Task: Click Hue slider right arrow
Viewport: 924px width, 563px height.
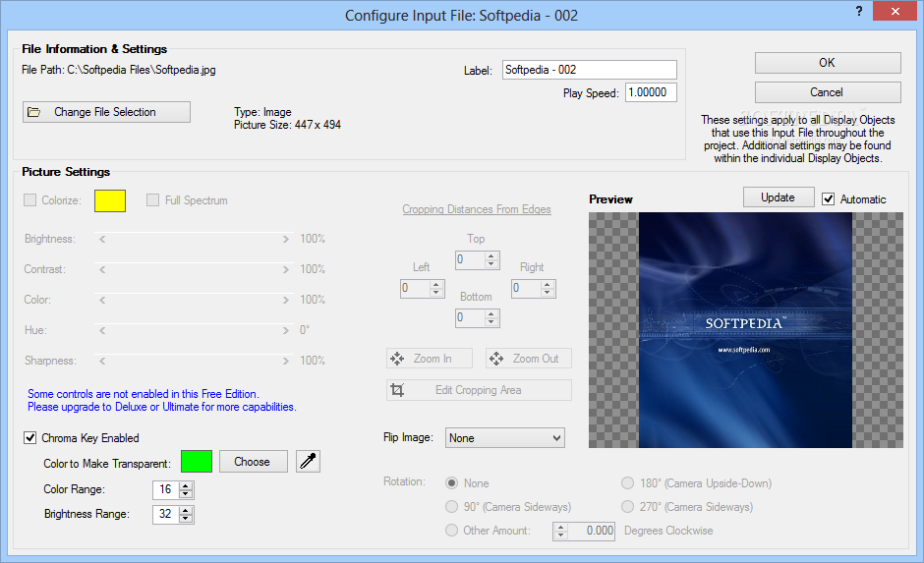Action: pos(286,330)
